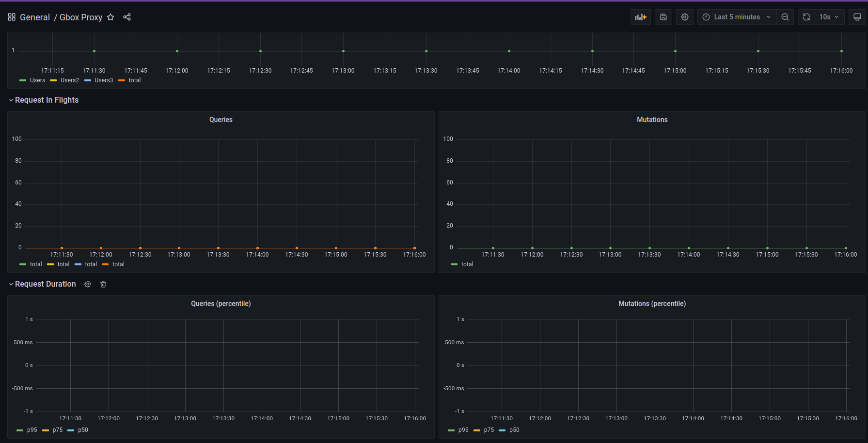Open the dashboard search grid icon

tap(12, 17)
